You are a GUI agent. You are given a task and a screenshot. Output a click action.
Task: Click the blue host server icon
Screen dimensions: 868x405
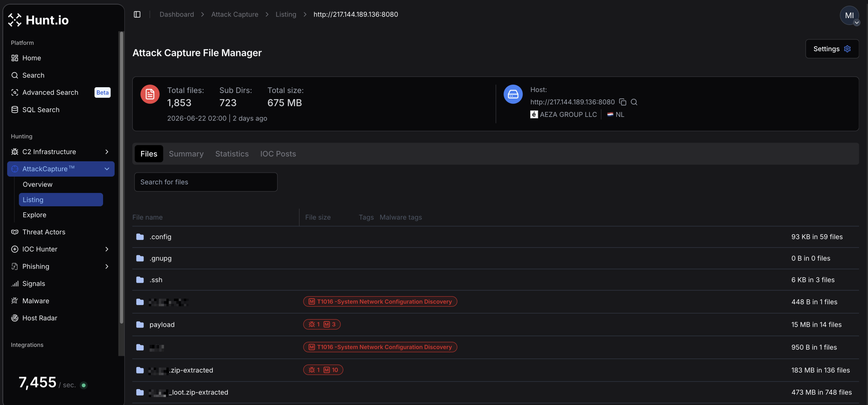[513, 94]
